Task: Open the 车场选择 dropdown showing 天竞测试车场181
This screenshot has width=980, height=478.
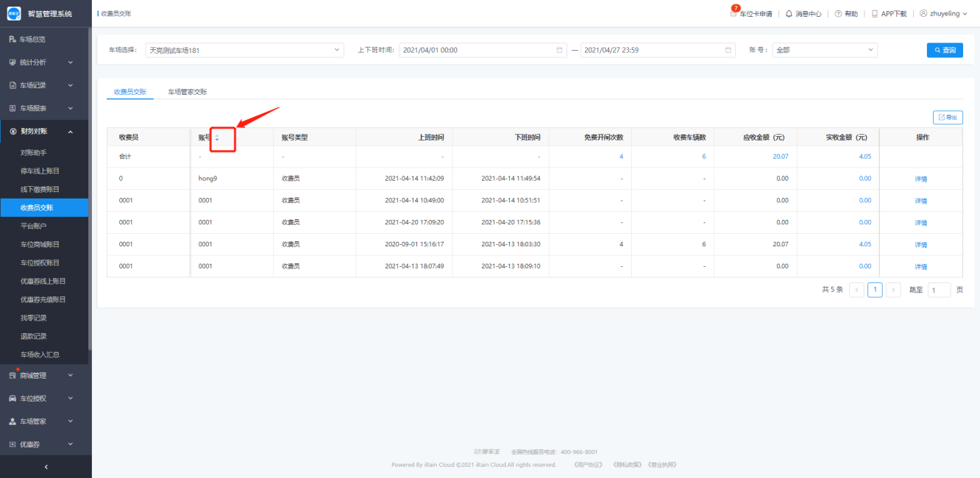Action: (x=244, y=50)
